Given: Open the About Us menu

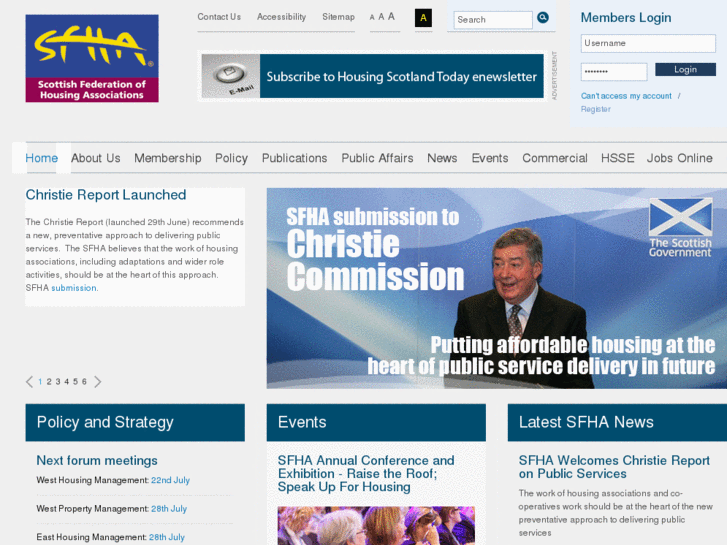Looking at the screenshot, I should click(x=96, y=158).
